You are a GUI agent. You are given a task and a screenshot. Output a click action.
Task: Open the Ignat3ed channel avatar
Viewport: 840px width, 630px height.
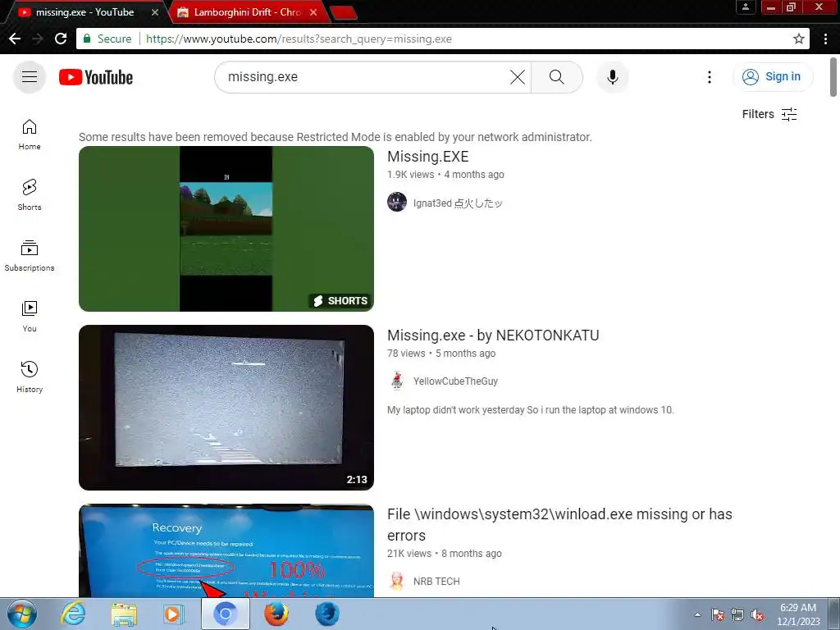pyautogui.click(x=397, y=202)
